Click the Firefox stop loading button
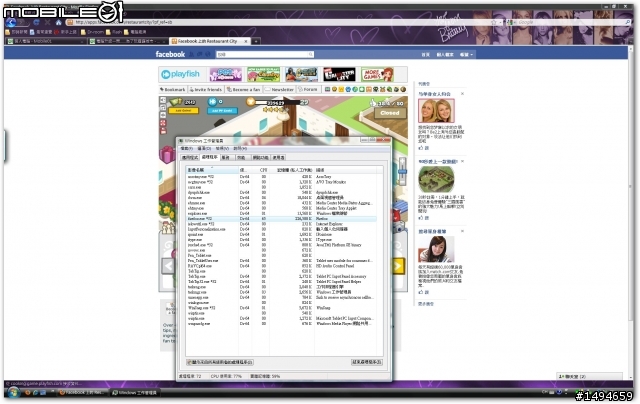The image size is (640, 404). (x=47, y=22)
